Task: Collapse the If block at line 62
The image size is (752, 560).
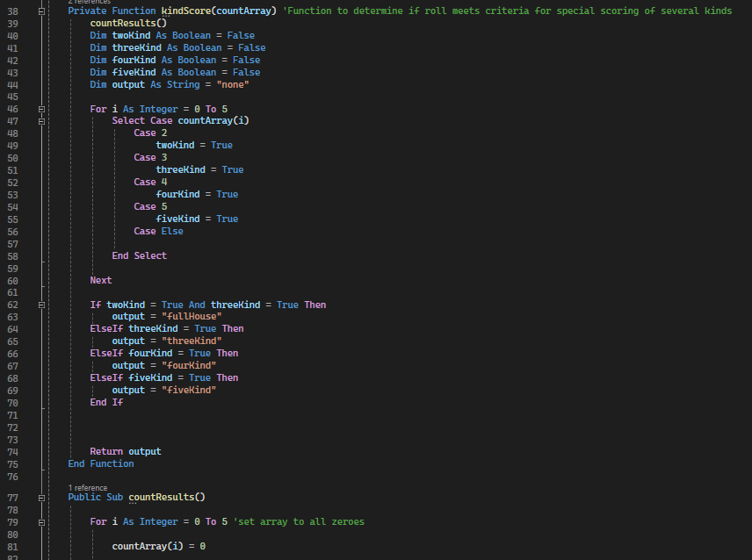Action: pos(41,305)
